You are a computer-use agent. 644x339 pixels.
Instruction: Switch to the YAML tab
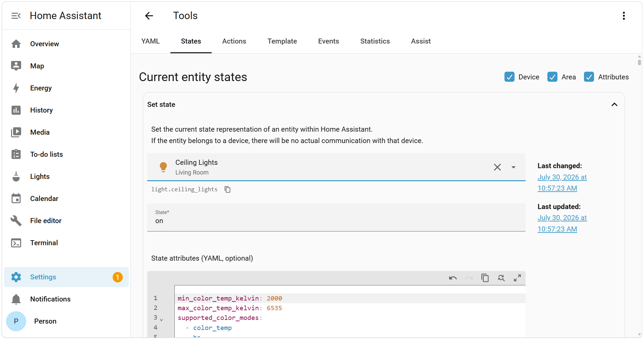point(150,41)
